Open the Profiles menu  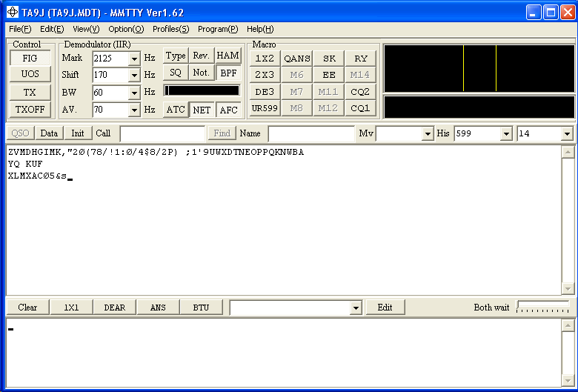(x=170, y=29)
